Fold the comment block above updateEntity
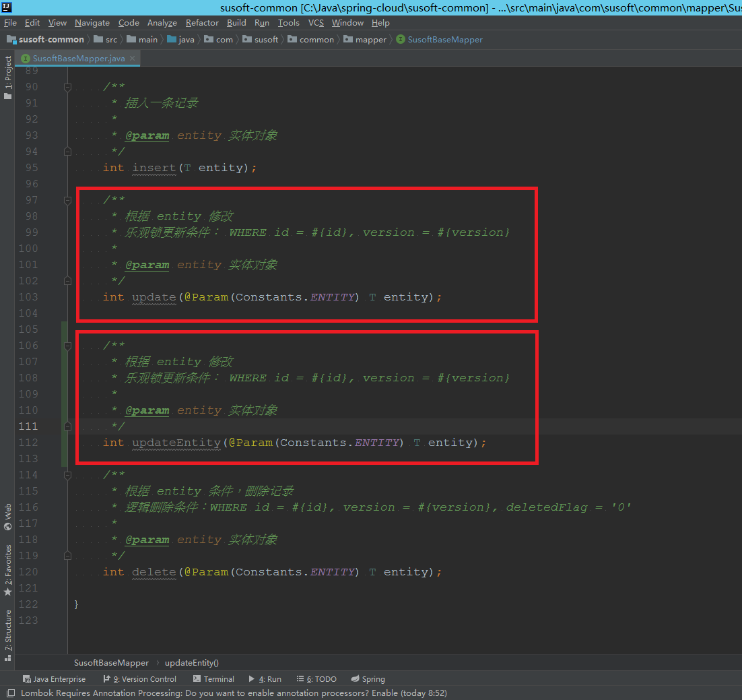This screenshot has height=700, width=742. 67,346
